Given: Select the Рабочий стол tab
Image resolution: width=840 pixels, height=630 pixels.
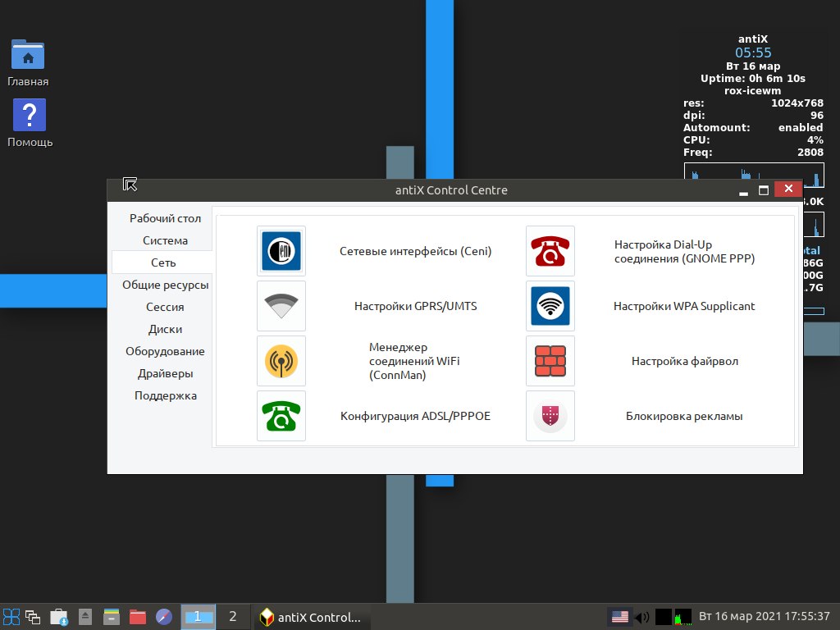Looking at the screenshot, I should click(165, 218).
